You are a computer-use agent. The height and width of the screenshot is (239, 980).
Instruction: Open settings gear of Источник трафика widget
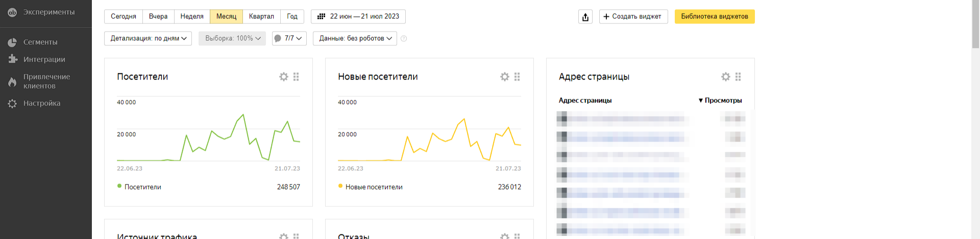pos(284,236)
